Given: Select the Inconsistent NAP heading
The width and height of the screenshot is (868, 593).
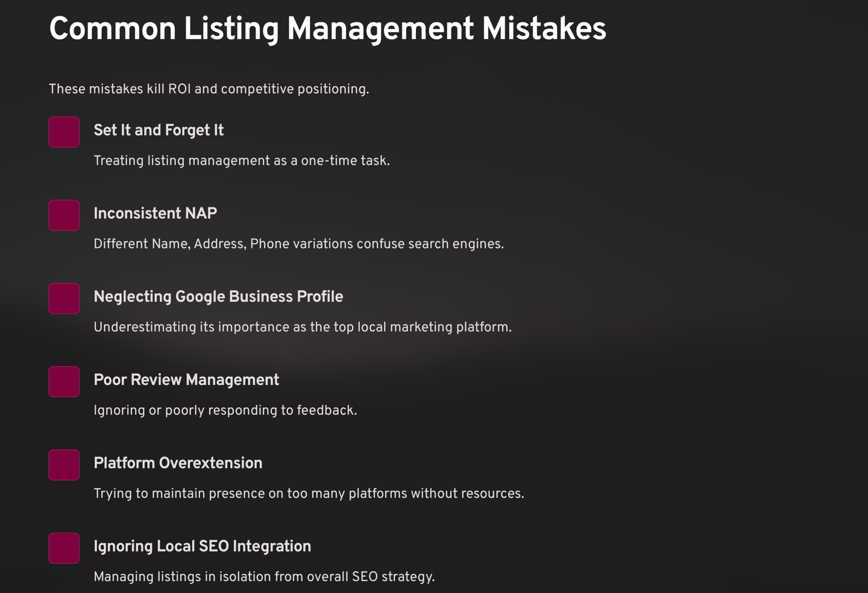Looking at the screenshot, I should point(155,214).
